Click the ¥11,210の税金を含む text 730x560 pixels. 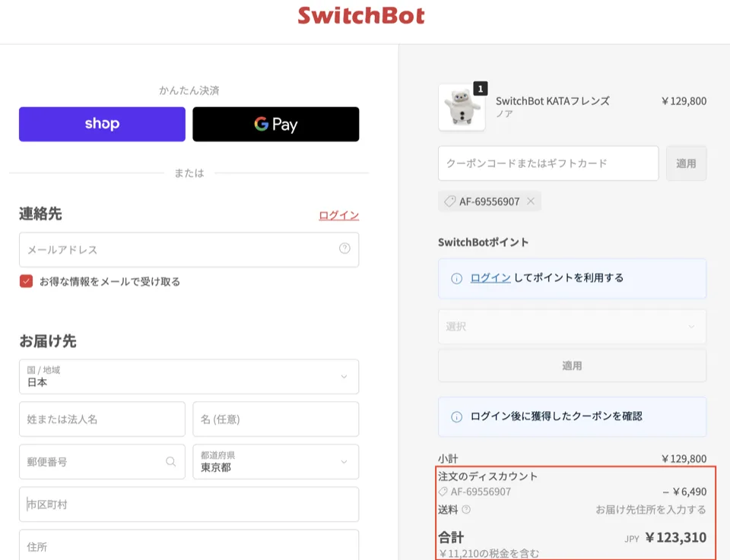pos(489,553)
